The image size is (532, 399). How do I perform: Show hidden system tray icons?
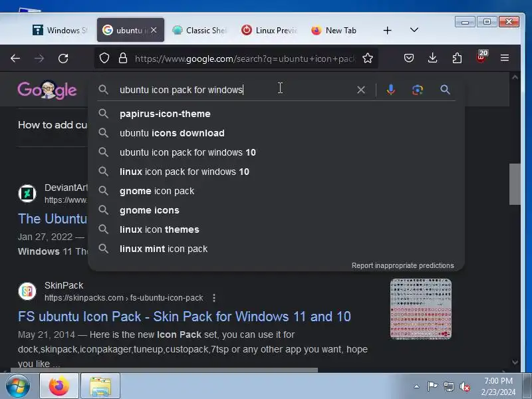tap(417, 386)
